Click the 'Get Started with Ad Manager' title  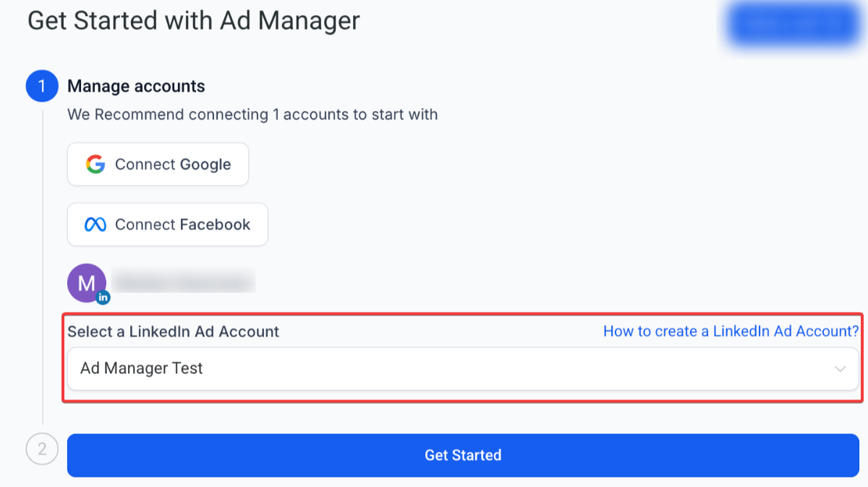pos(193,20)
